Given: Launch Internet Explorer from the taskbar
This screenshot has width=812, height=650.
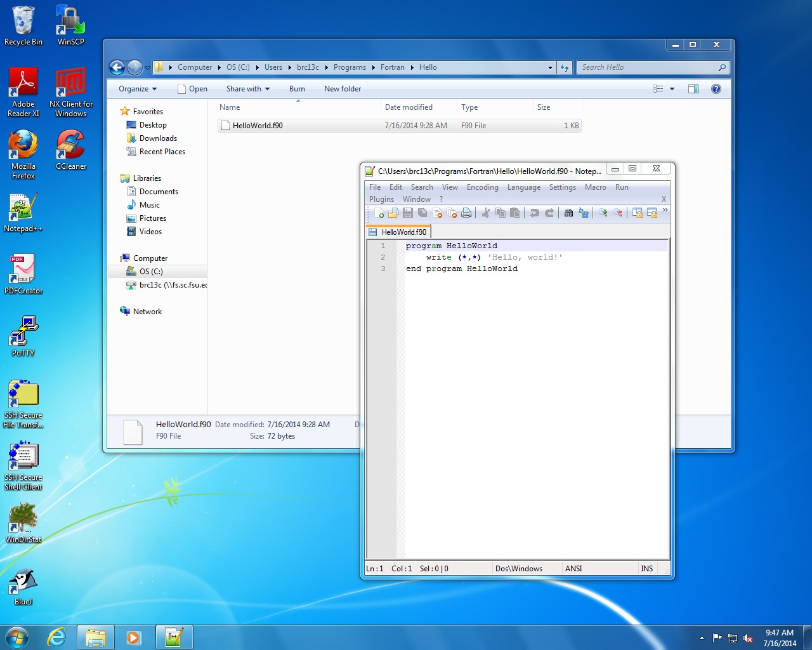Looking at the screenshot, I should pos(56,637).
